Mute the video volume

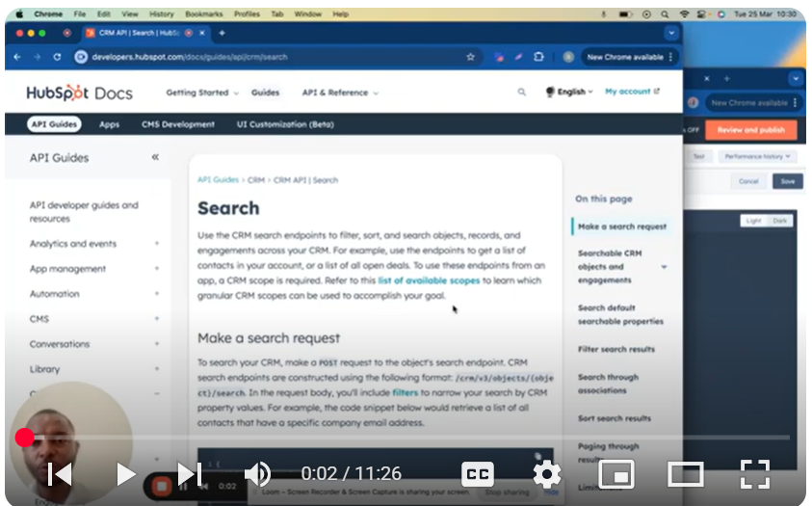click(x=257, y=474)
